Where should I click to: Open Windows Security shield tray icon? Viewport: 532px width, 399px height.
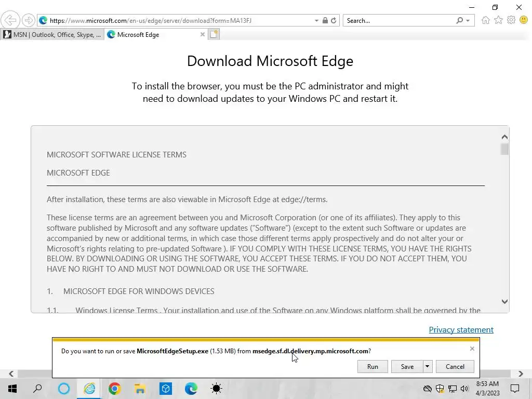pyautogui.click(x=440, y=389)
